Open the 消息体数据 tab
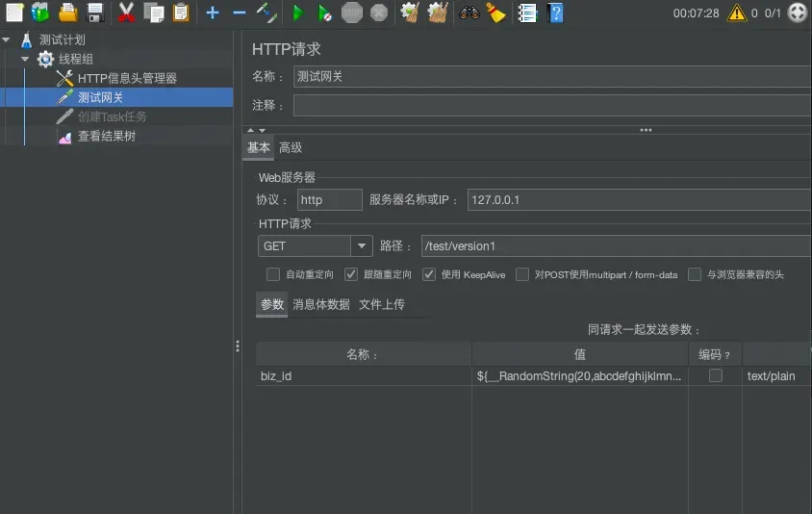The width and height of the screenshot is (812, 514). point(321,305)
